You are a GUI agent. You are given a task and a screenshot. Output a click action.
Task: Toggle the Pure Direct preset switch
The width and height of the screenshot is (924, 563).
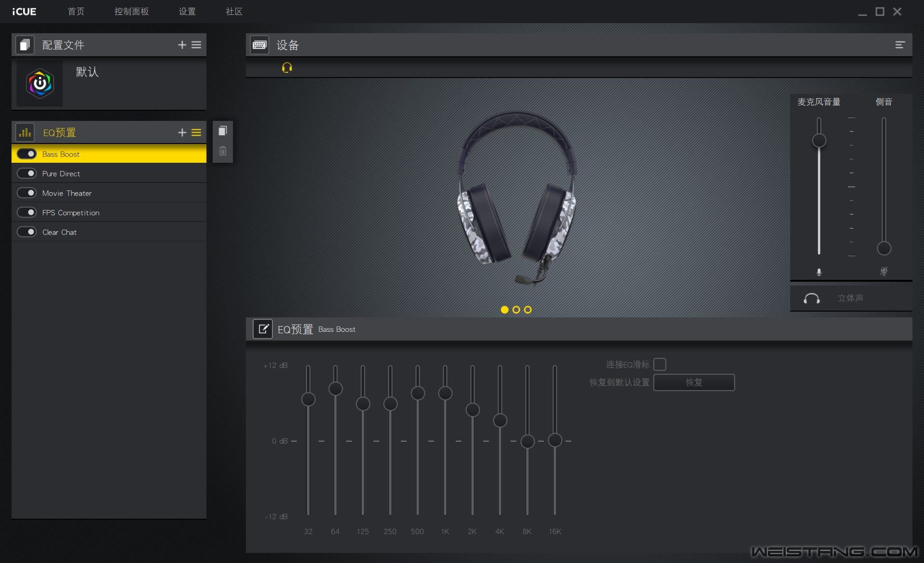click(27, 173)
